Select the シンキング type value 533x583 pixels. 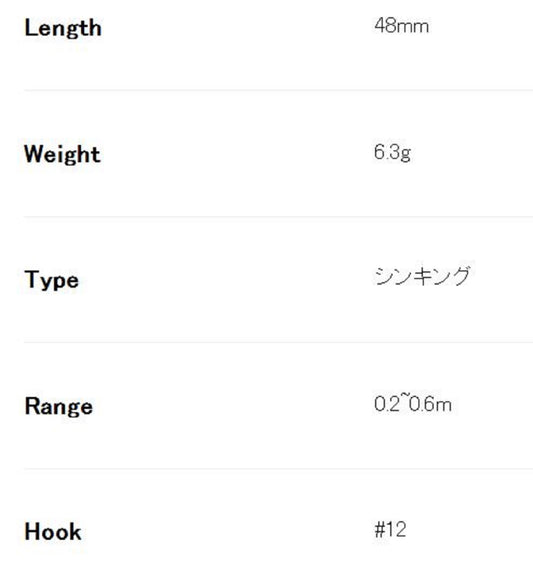(x=422, y=276)
